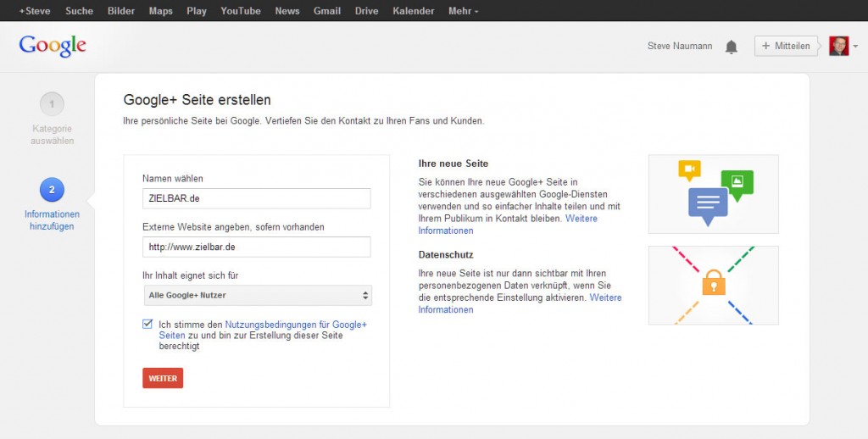The image size is (868, 439).
Task: Click the Steve Naumann name in header
Action: [680, 46]
